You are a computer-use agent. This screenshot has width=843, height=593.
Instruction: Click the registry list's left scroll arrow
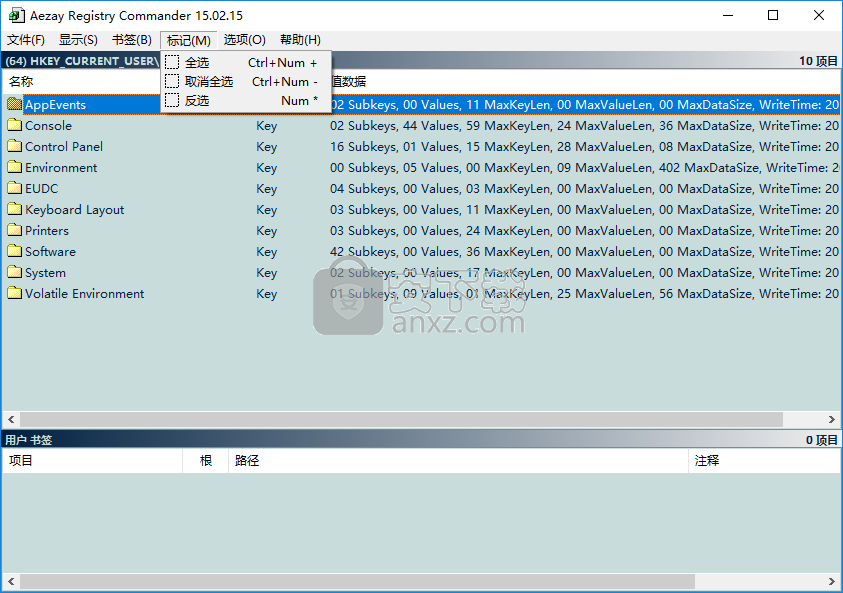[x=11, y=419]
